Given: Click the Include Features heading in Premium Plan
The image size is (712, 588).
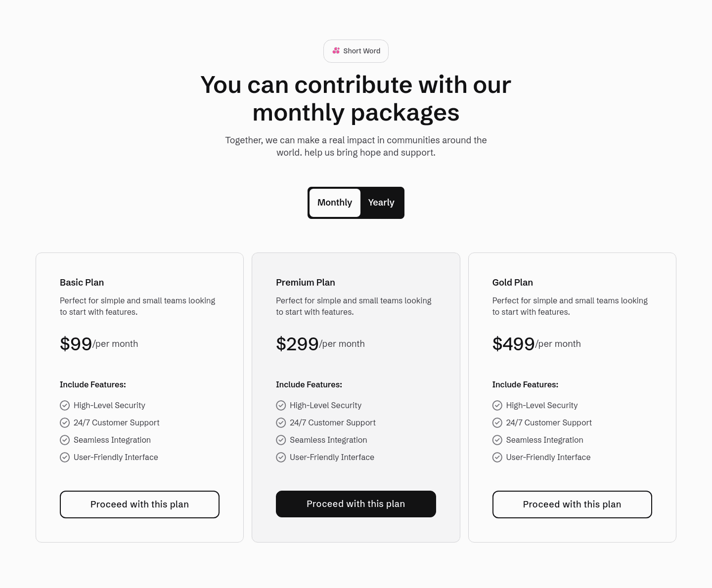Looking at the screenshot, I should click(309, 384).
